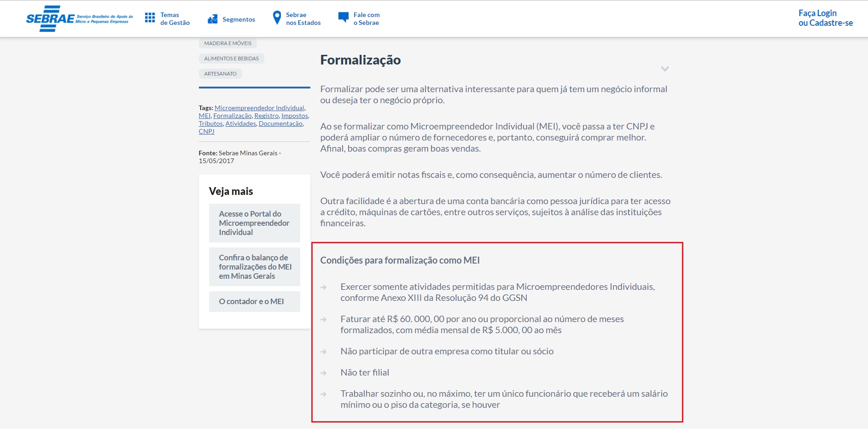
Task: Click the 'Exercer somente atividades permitidas' item
Action: [x=498, y=292]
